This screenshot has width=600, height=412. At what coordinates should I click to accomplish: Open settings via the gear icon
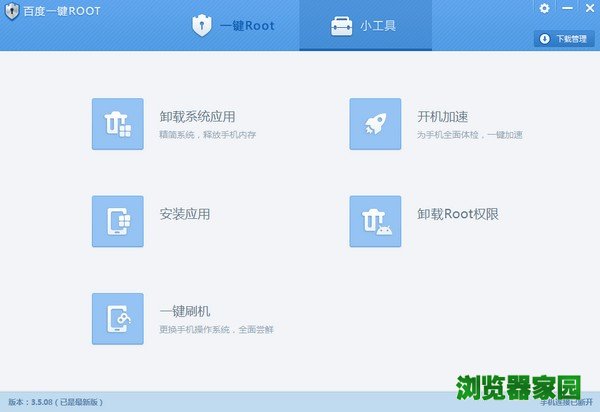pyautogui.click(x=544, y=8)
